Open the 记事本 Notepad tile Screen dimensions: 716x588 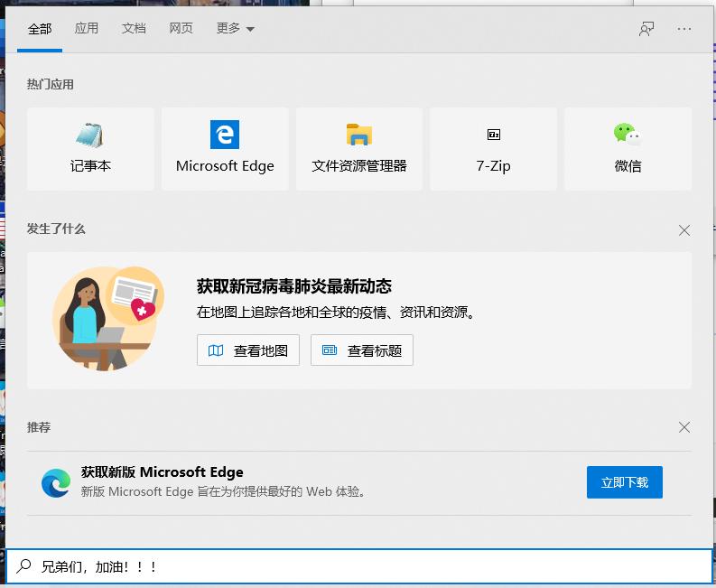pos(90,149)
